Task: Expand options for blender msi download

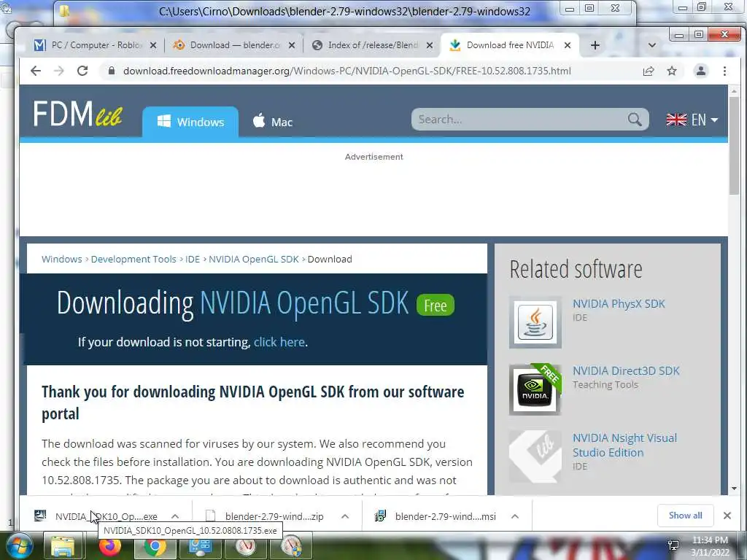Action: point(515,516)
